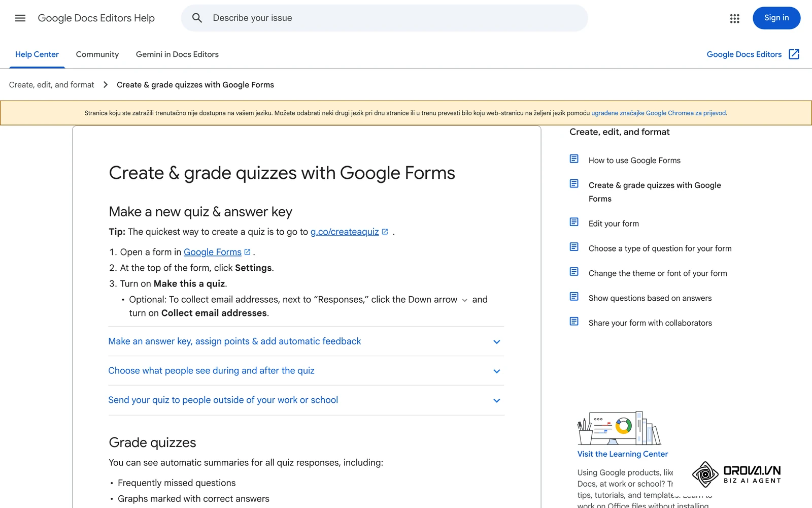This screenshot has height=508, width=812.
Task: Click the Google Docs Editors Help title
Action: [96, 18]
